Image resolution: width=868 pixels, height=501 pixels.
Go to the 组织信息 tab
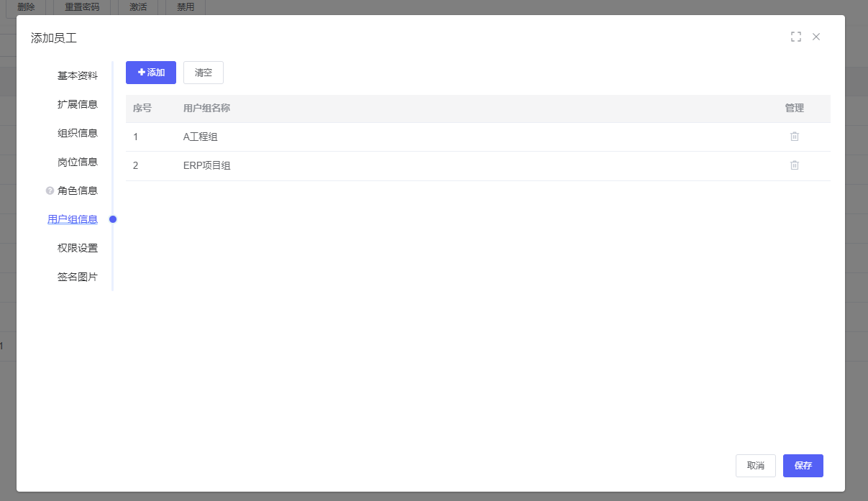point(78,133)
